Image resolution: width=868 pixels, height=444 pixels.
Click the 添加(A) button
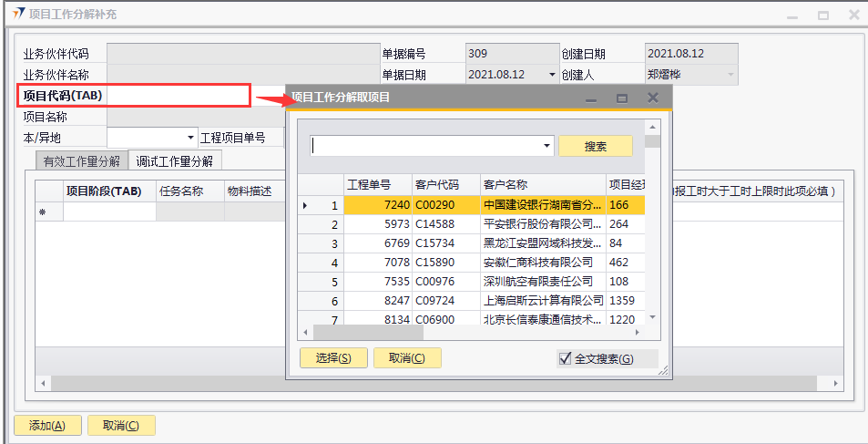(47, 425)
